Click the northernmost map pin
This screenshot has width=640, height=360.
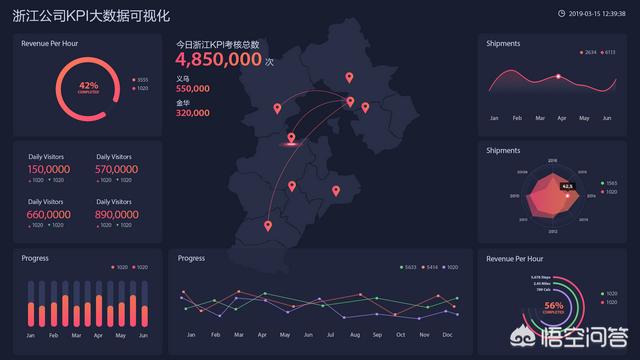(x=349, y=78)
